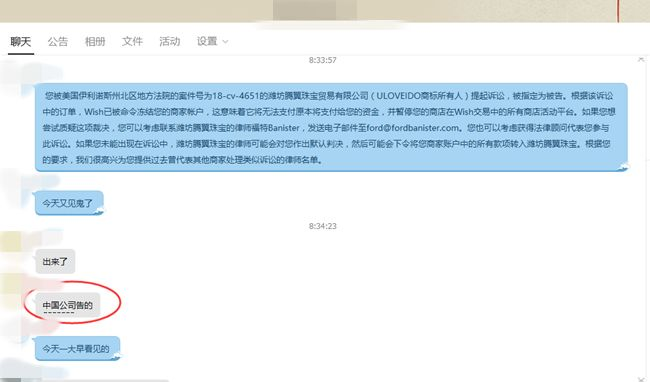Image resolution: width=650 pixels, height=382 pixels.
Task: Select the long lawsuit notice message bubble
Action: (x=331, y=127)
